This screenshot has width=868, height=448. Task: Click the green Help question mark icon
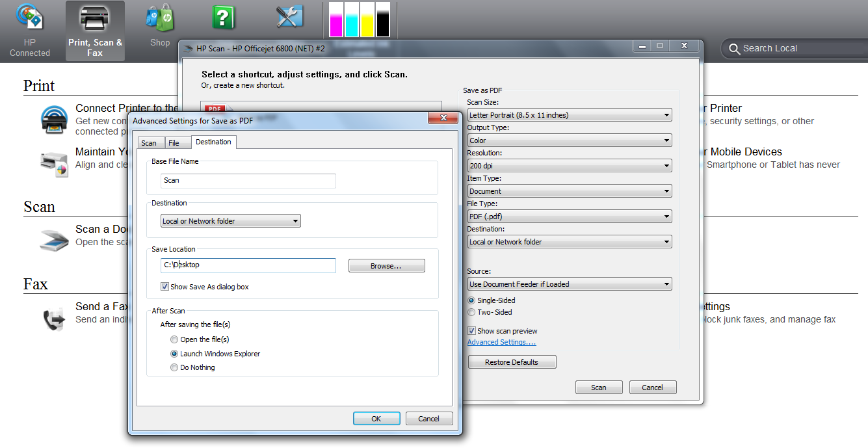coord(223,18)
